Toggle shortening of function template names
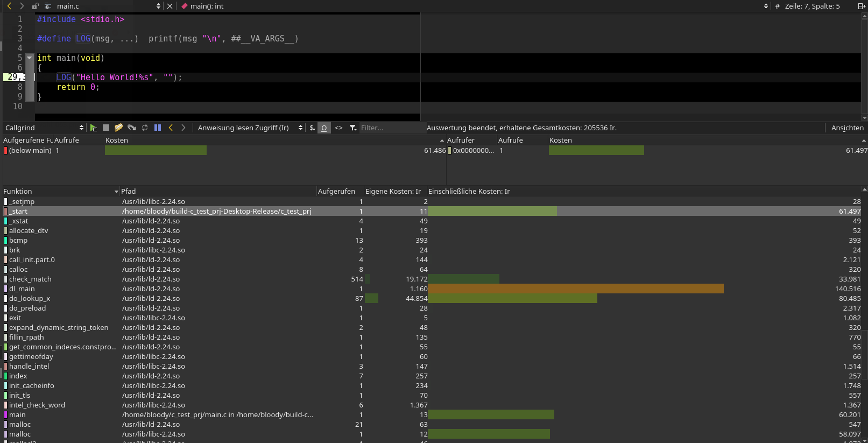Screen dimensions: 868x443 tap(338, 128)
